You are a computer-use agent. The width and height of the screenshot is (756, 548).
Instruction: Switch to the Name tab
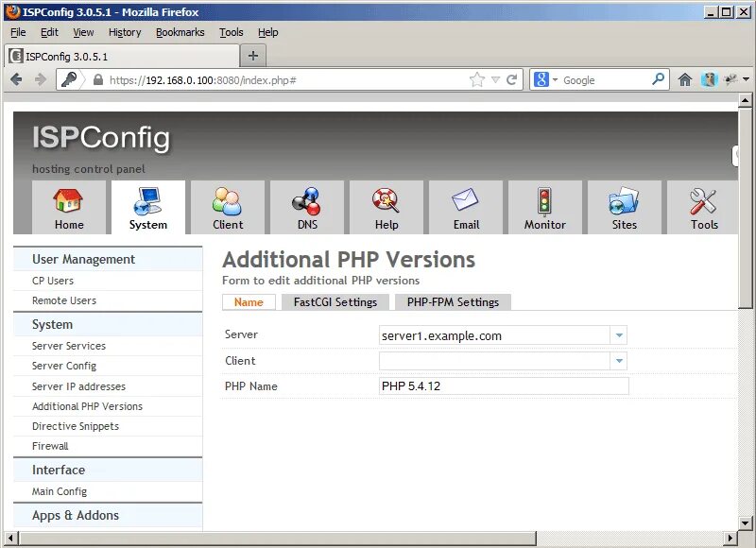249,302
